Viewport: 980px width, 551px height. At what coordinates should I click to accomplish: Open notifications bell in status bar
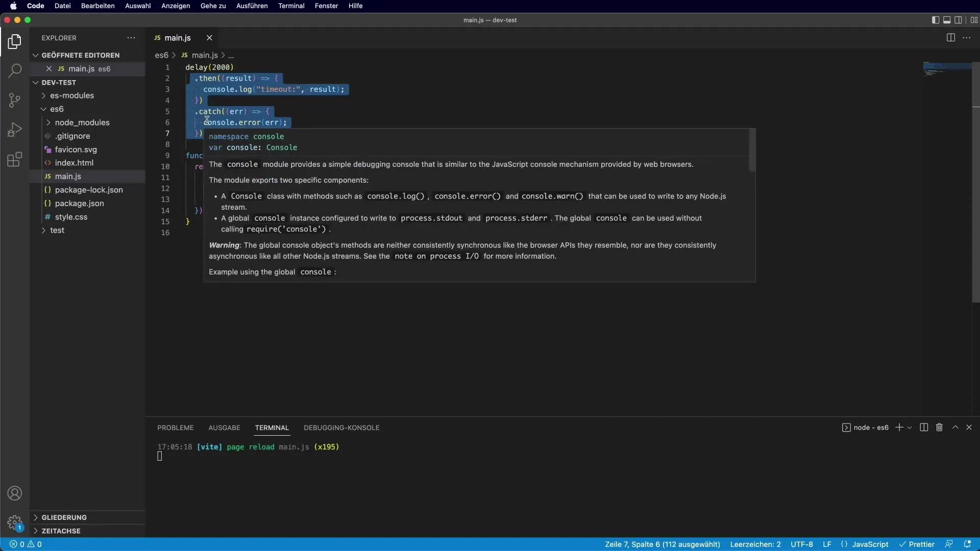tap(967, 544)
